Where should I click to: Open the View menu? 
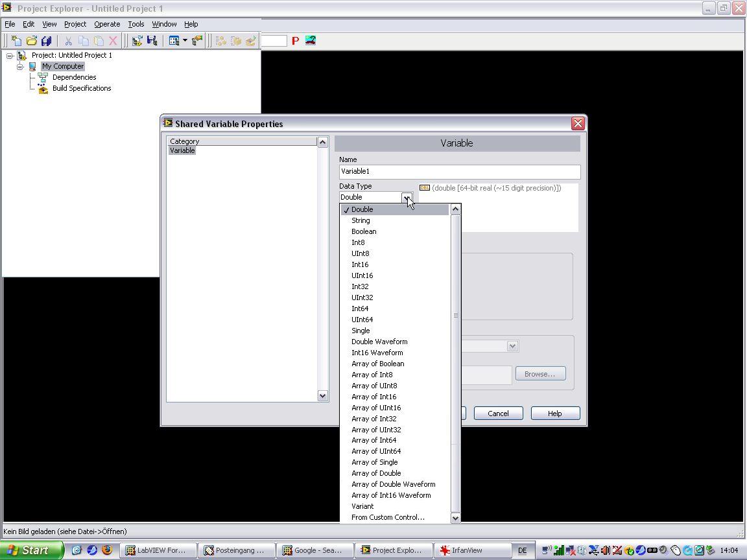pos(49,24)
